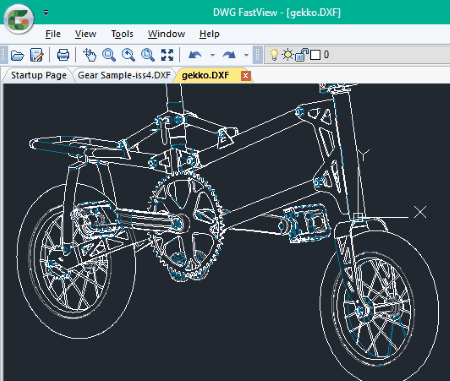Toggle layer freeze sun icon
The width and height of the screenshot is (450, 381).
[287, 54]
